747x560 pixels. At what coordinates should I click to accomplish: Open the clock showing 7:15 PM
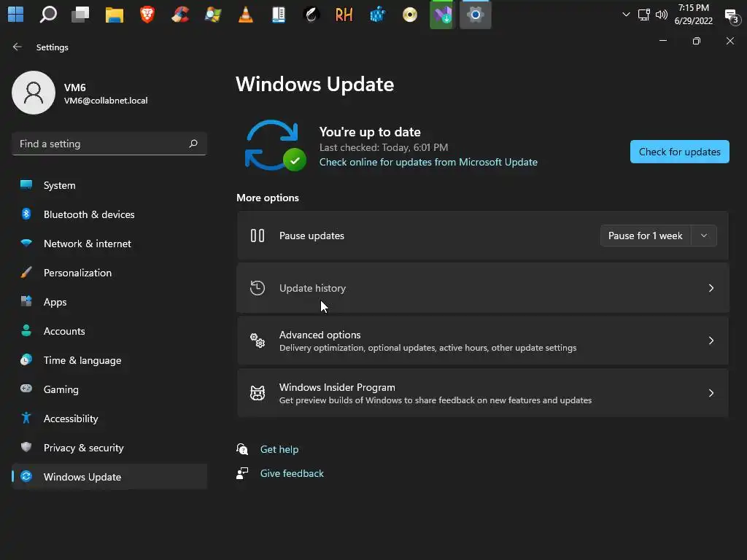[694, 15]
